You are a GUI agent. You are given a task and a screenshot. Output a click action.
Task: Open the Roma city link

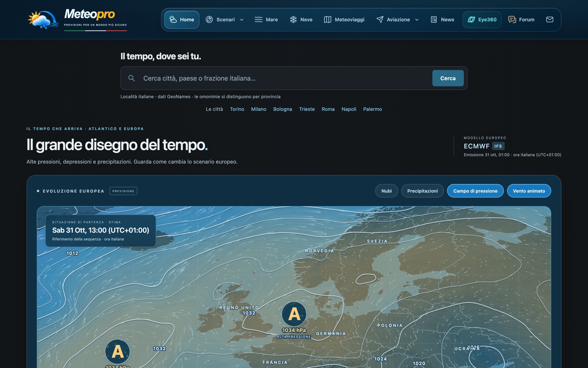(x=328, y=109)
